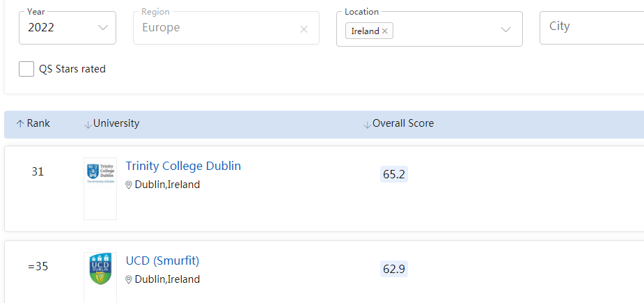Click UCD Smurfit location pin icon

pyautogui.click(x=129, y=280)
